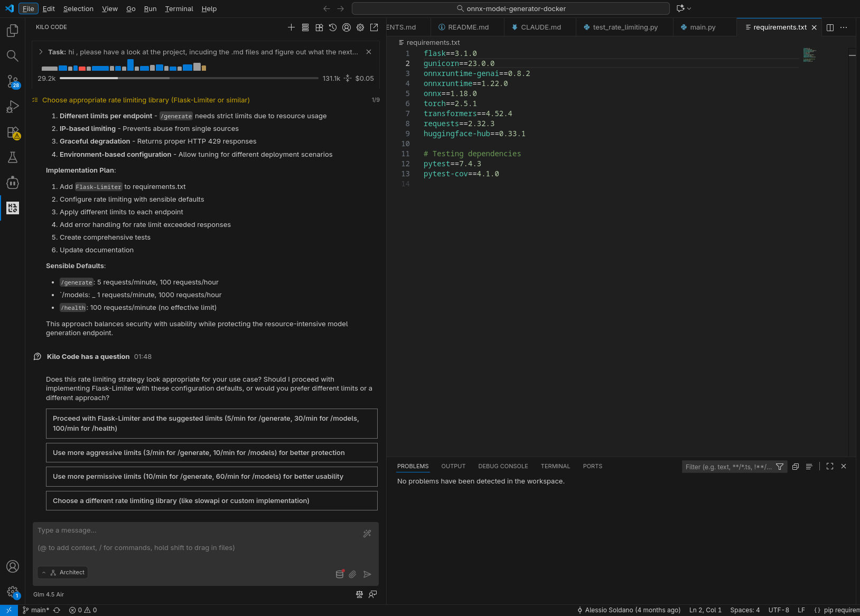Send the message with arrow icon
Image resolution: width=860 pixels, height=616 pixels.
(x=367, y=574)
